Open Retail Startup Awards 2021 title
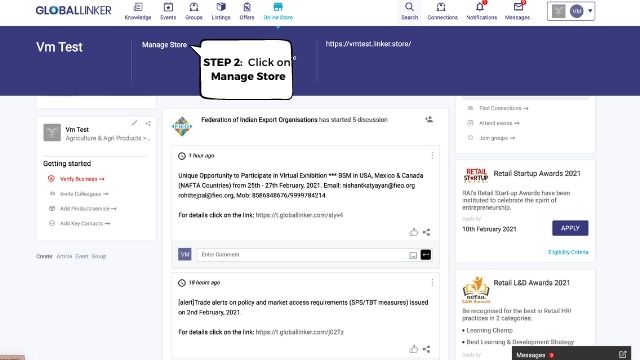 point(537,173)
